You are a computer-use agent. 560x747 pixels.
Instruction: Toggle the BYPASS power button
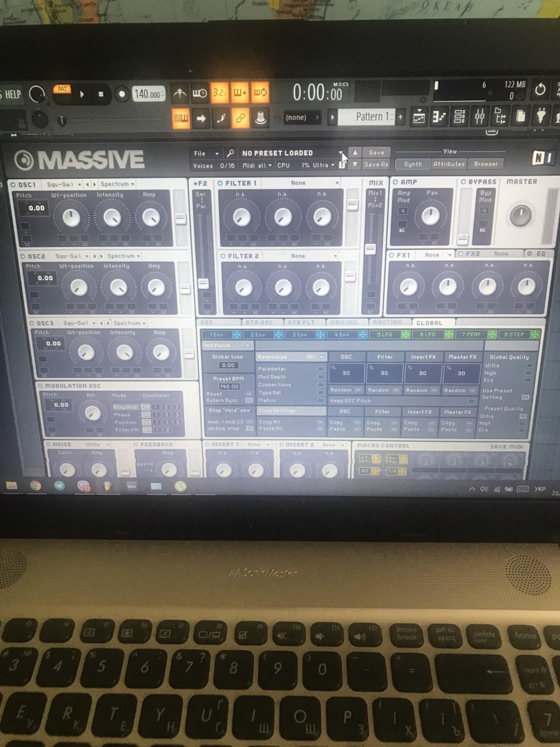click(x=464, y=181)
